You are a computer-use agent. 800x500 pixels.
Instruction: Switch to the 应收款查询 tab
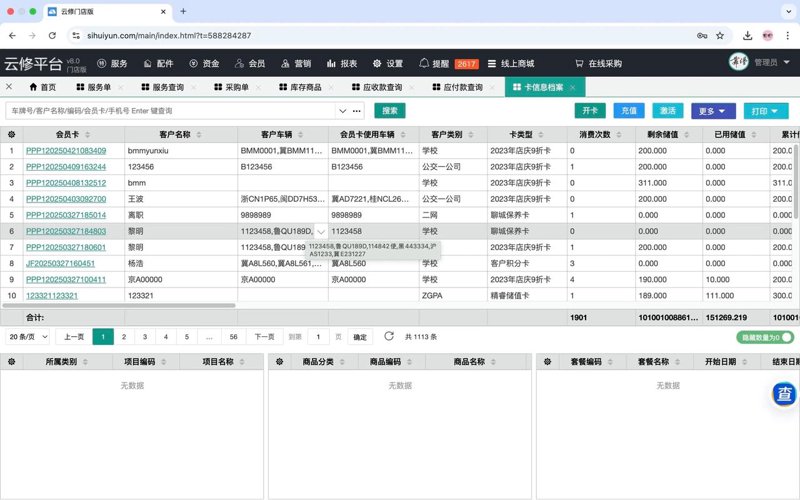point(377,87)
